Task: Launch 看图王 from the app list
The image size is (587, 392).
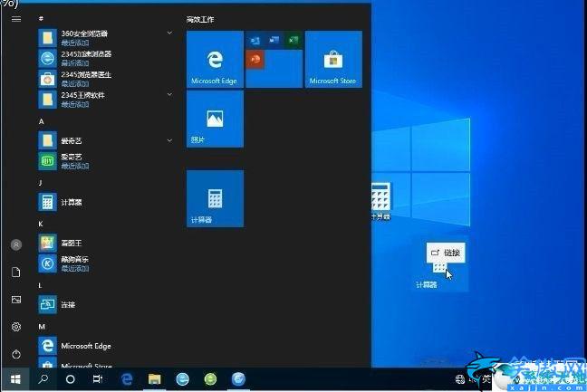Action: pyautogui.click(x=105, y=244)
